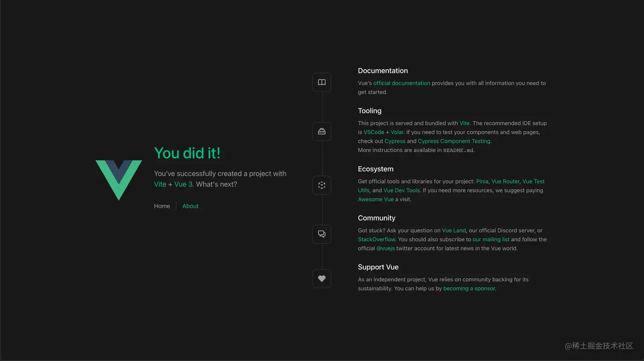
Task: Open the Pinia link
Action: pos(482,181)
